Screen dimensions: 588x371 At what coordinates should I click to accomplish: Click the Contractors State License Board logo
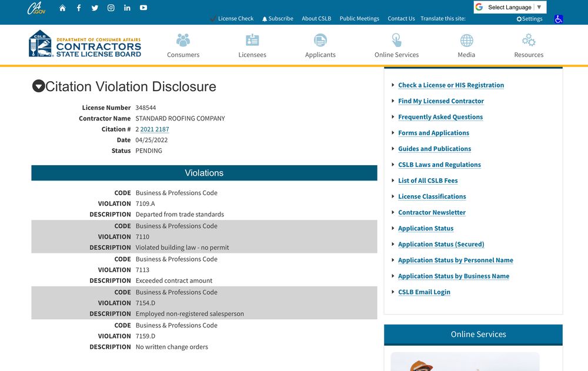coord(85,44)
